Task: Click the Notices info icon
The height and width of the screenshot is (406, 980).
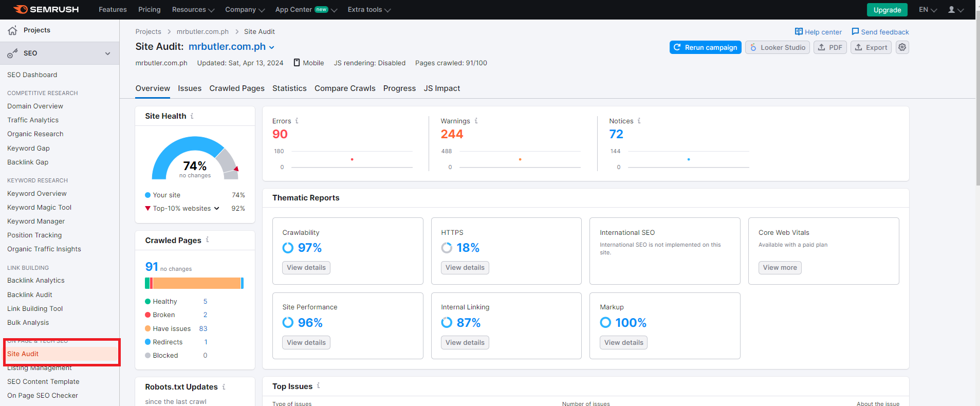Action: point(639,121)
